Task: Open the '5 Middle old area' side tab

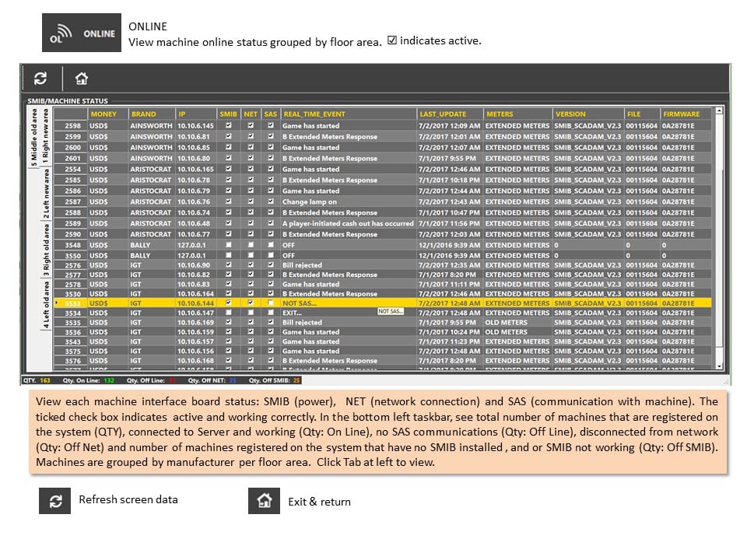Action: tap(33, 138)
